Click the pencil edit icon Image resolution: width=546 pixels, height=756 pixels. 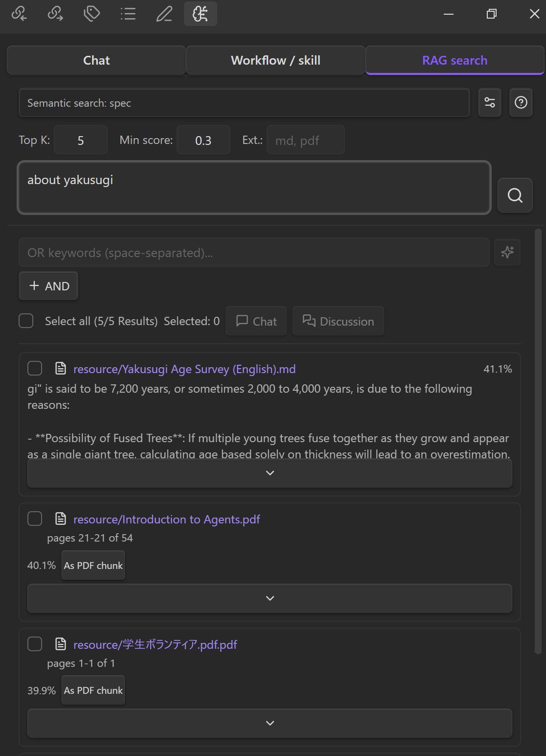pyautogui.click(x=164, y=14)
